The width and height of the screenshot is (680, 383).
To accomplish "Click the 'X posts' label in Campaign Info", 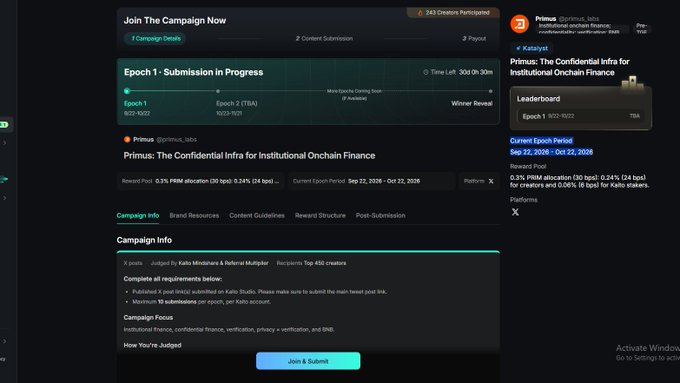I will click(x=133, y=263).
